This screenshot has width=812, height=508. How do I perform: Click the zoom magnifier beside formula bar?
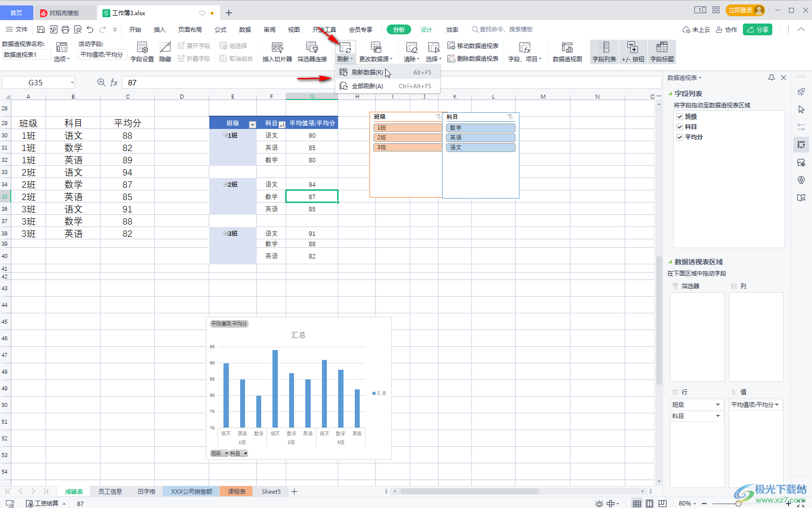101,82
